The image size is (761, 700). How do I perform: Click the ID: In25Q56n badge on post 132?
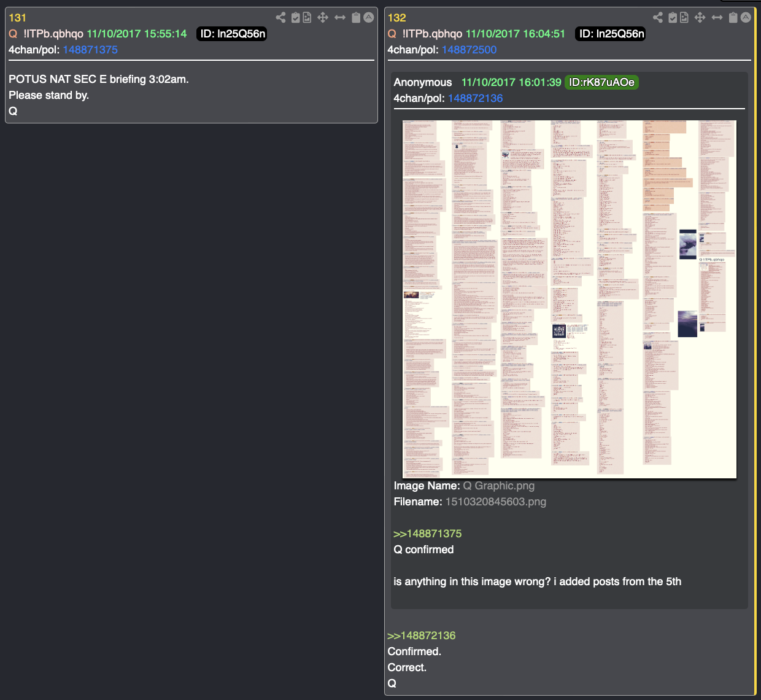point(611,34)
